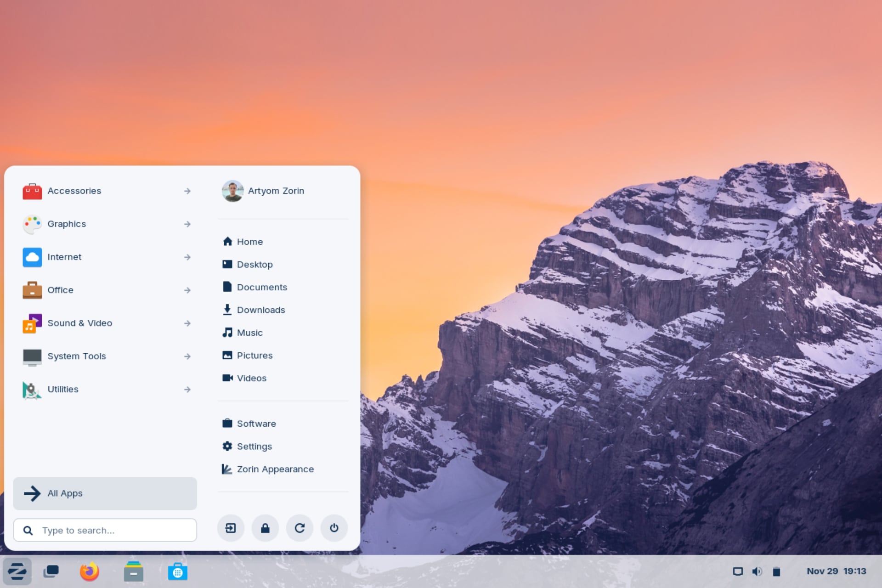
Task: Click the battery icon in the tray
Action: click(776, 571)
